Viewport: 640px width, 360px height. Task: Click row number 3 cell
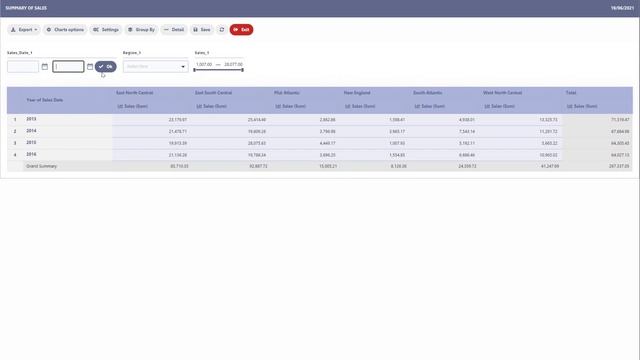(15, 143)
